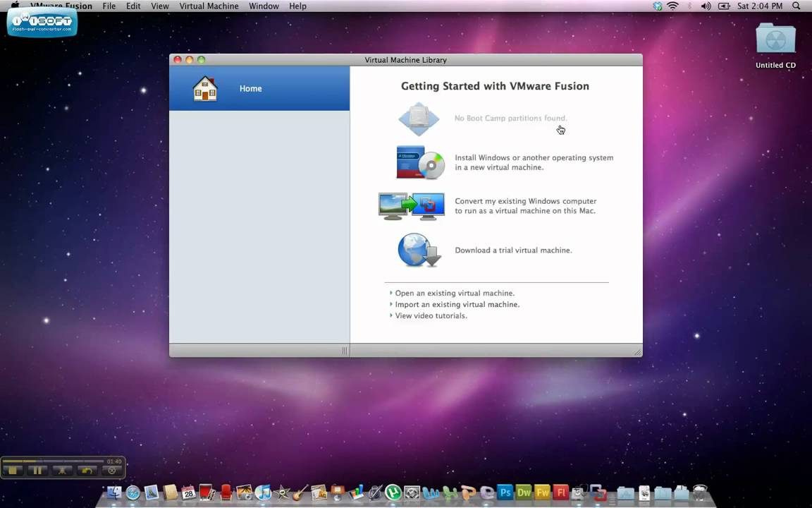
Task: Click 'No Boot Camp partitions found.' text
Action: pyautogui.click(x=510, y=119)
